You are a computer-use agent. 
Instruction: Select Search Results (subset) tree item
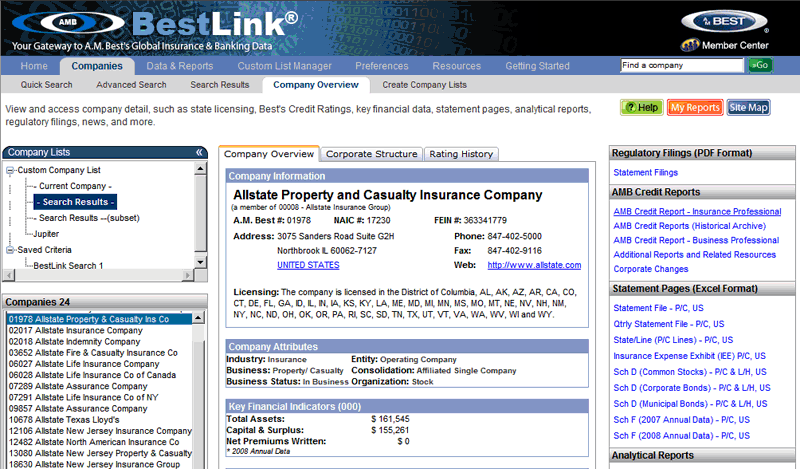click(89, 218)
